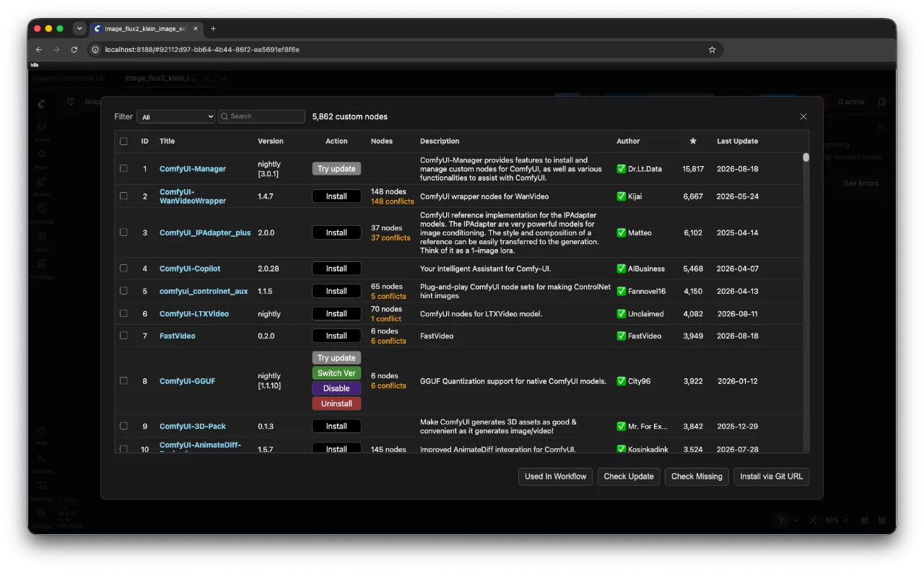This screenshot has width=924, height=571.
Task: Click Try update for ComfyUI-Manager
Action: (x=336, y=168)
